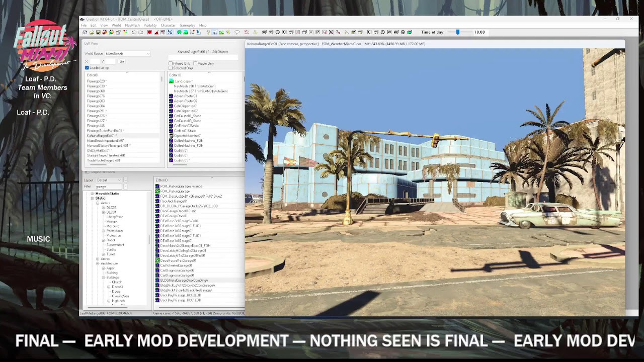Open the World Space MiamiBeach dropdown
Image resolution: width=644 pixels, height=362 pixels.
[127, 54]
